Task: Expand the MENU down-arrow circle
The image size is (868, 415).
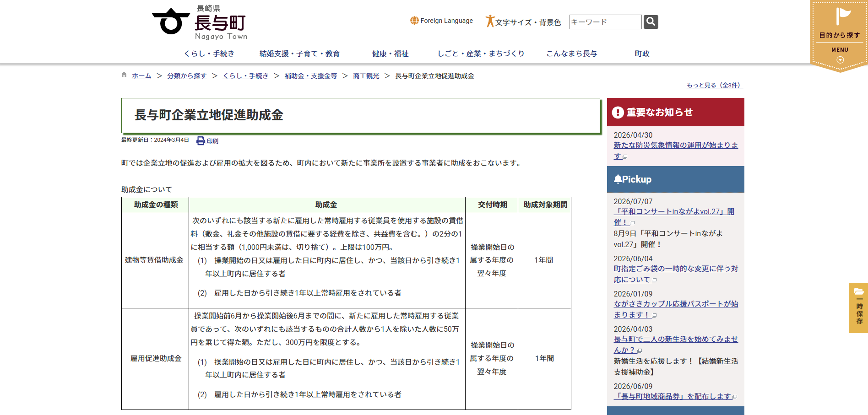Action: coord(840,60)
